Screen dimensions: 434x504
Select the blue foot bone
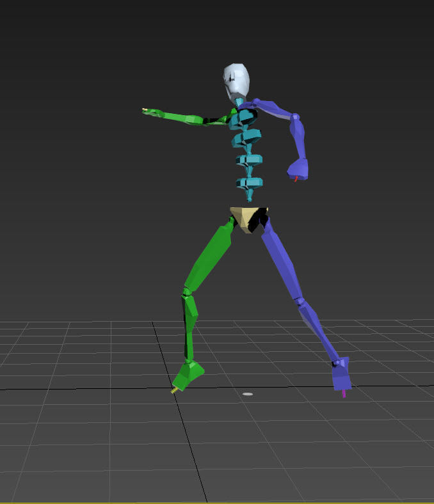[x=342, y=374]
